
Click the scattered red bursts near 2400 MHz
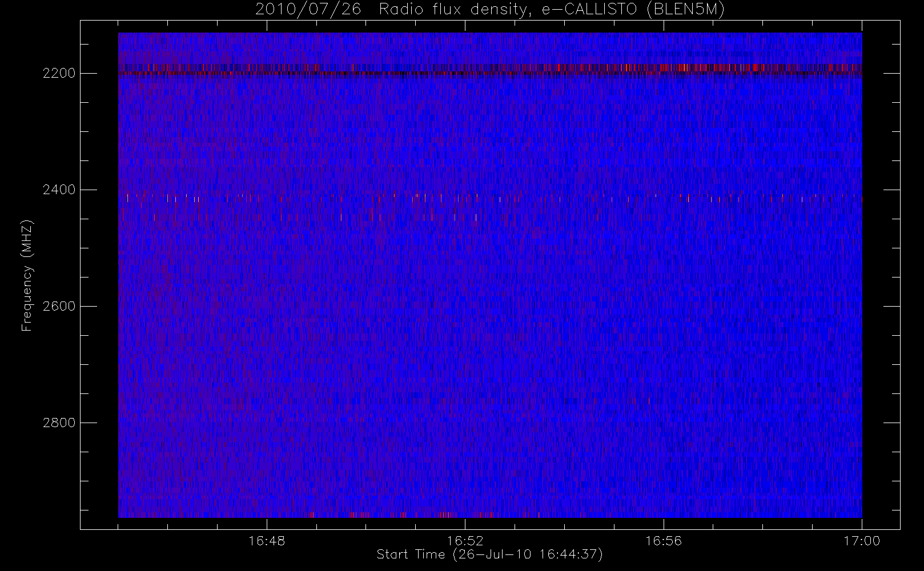[490, 206]
